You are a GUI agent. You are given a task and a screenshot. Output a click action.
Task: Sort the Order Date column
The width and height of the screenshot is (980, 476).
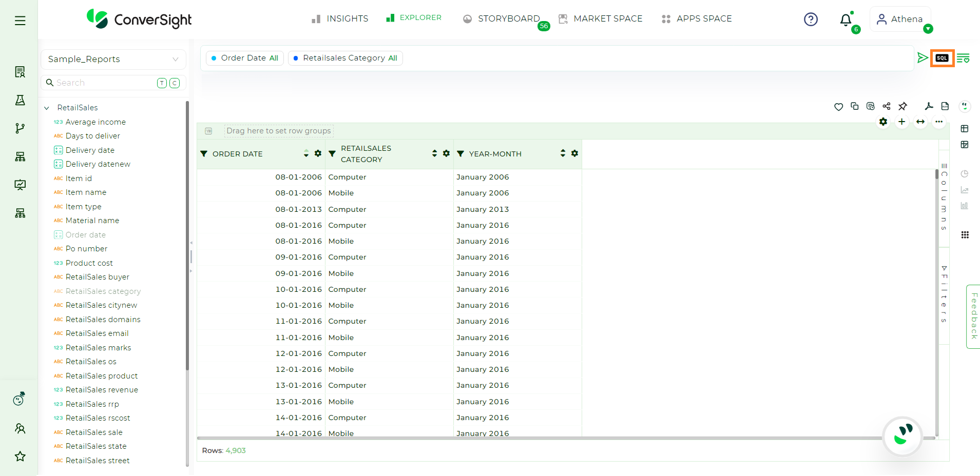[306, 154]
